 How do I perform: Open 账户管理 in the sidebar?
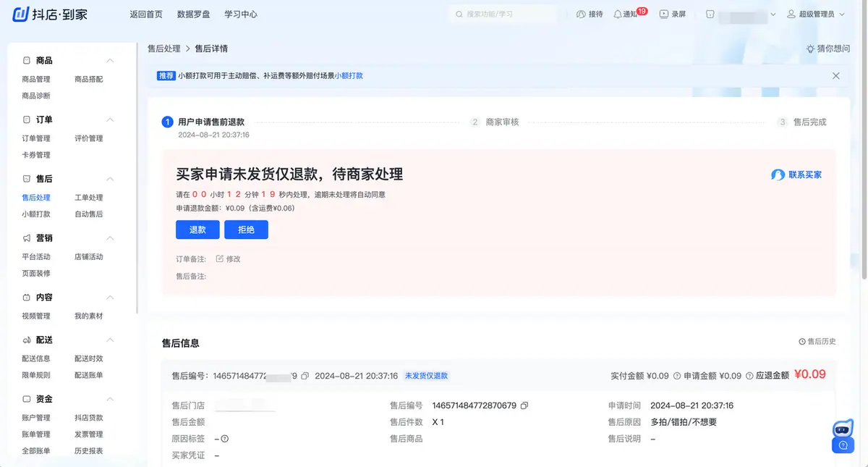coord(36,418)
